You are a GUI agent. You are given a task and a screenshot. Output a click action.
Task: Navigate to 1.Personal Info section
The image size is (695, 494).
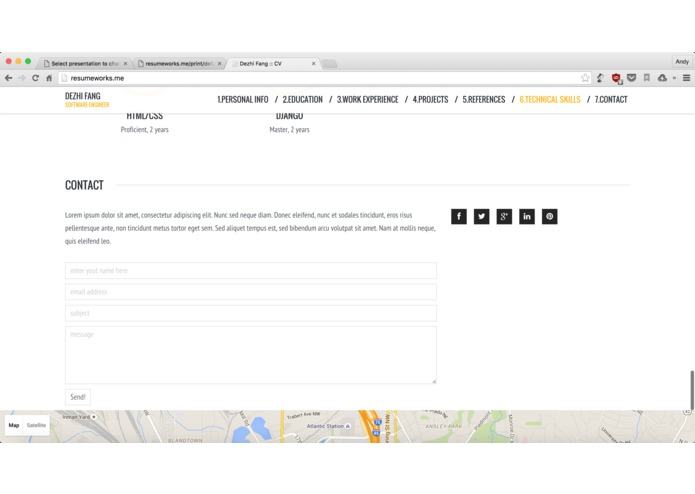click(243, 100)
